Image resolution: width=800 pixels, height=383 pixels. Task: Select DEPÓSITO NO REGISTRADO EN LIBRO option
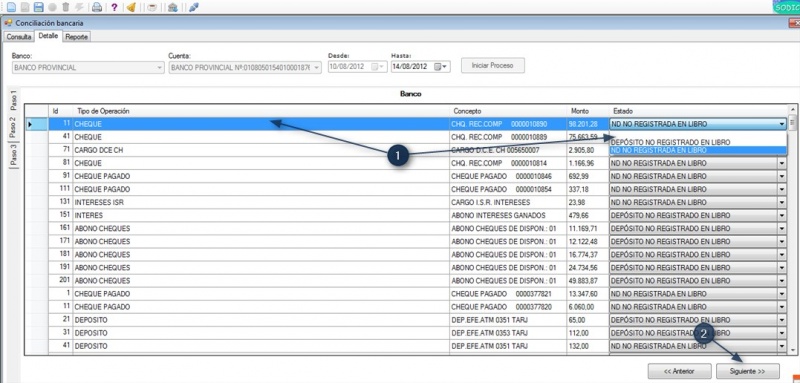[670, 142]
